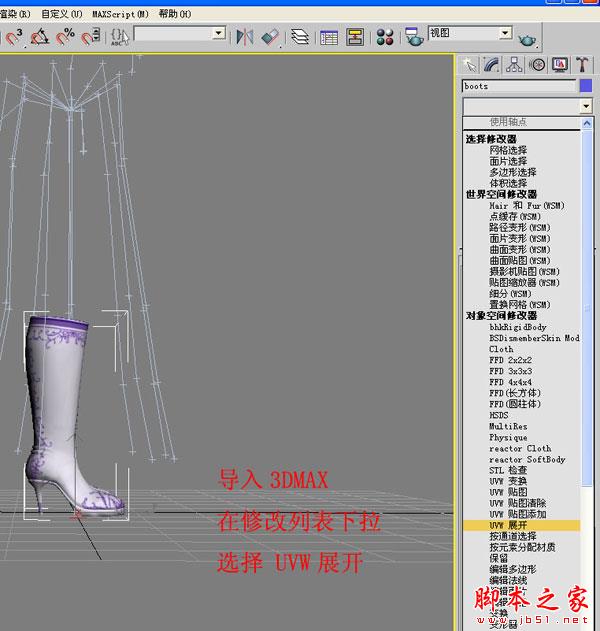Toggle the Percent Snap tool

tap(65, 37)
